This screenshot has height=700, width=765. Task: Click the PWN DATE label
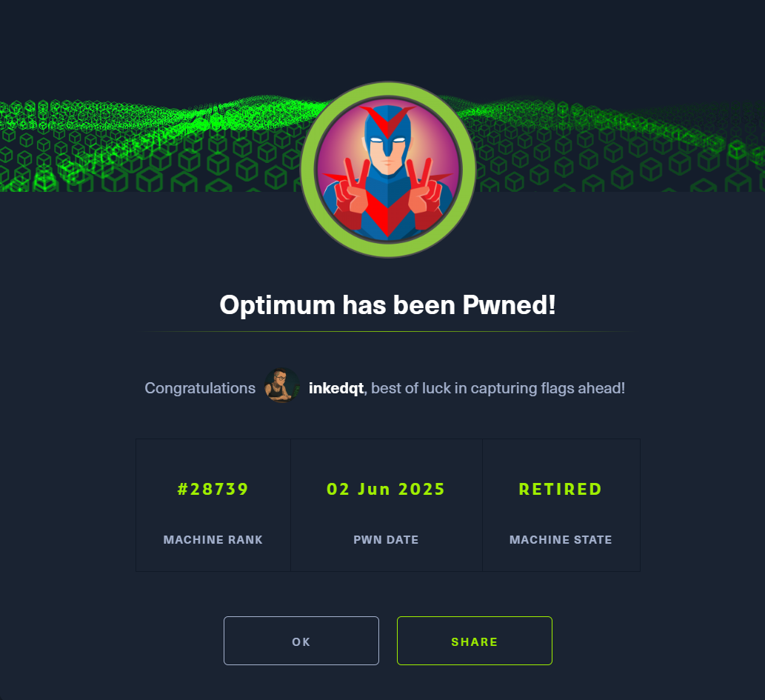click(x=386, y=539)
